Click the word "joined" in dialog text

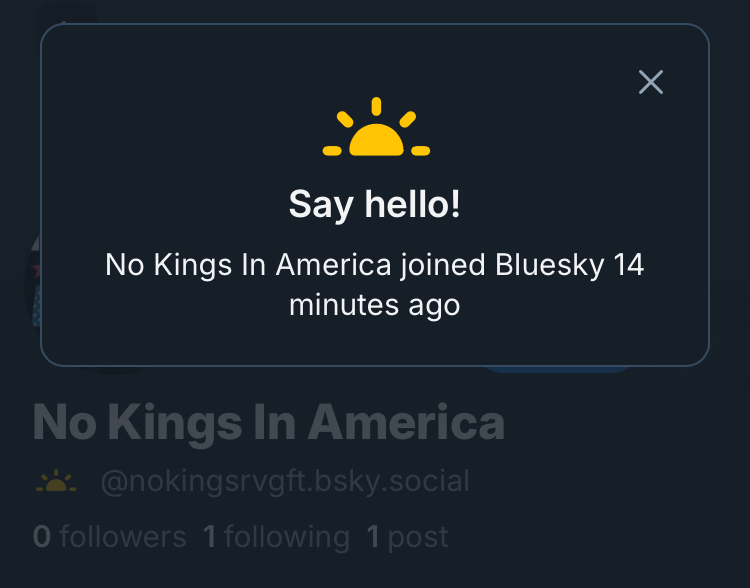(x=443, y=265)
